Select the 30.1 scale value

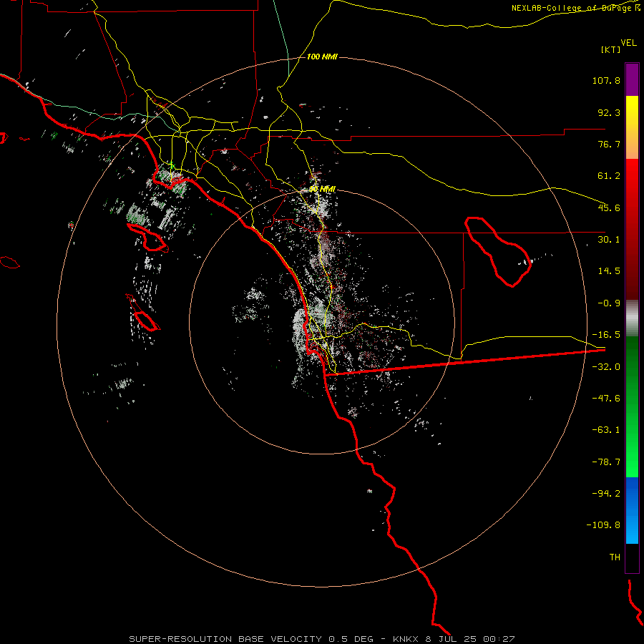609,240
